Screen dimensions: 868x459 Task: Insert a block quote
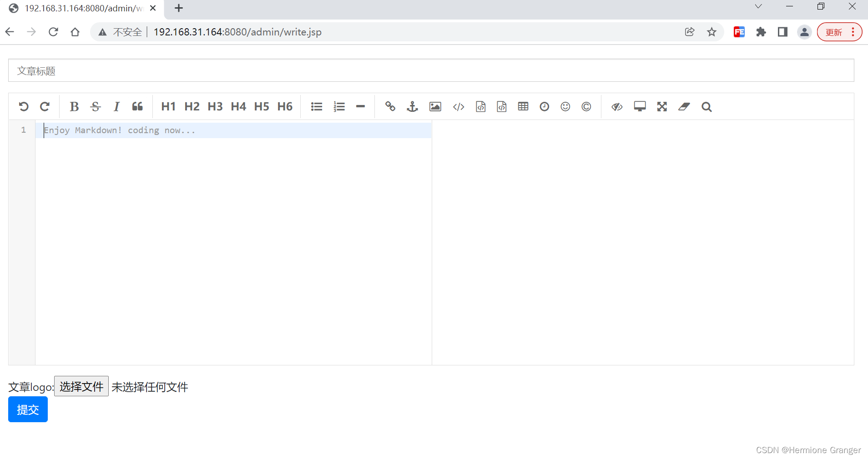(137, 107)
